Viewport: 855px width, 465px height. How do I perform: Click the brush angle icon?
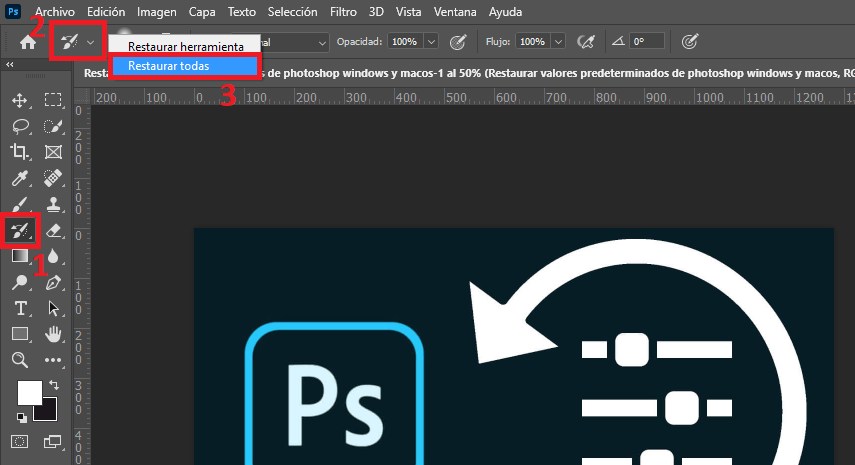(x=618, y=41)
